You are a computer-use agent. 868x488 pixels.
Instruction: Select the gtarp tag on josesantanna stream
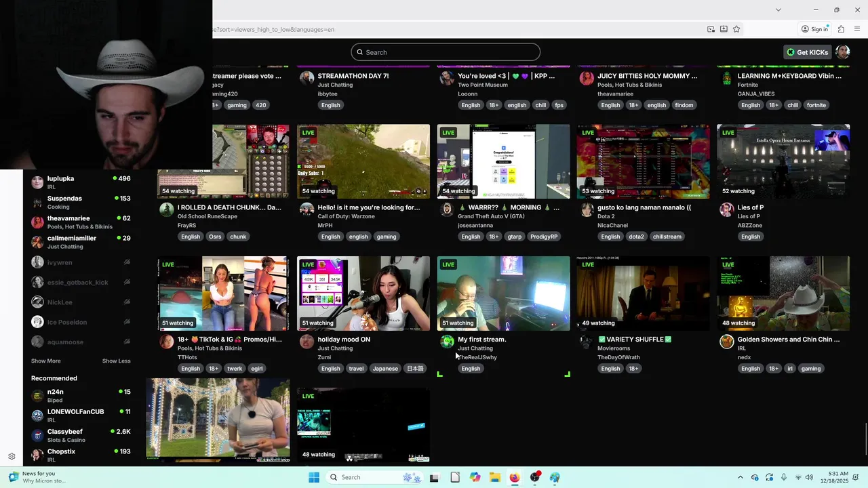point(515,237)
